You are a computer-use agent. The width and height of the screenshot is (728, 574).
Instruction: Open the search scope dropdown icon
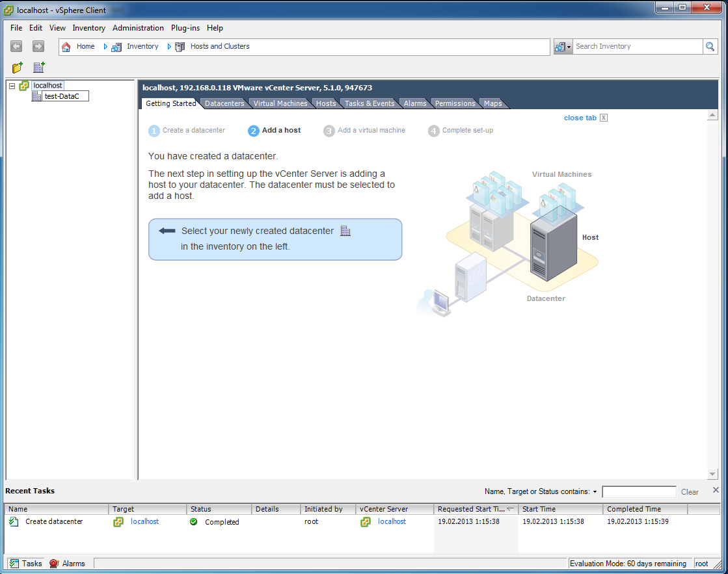click(563, 46)
